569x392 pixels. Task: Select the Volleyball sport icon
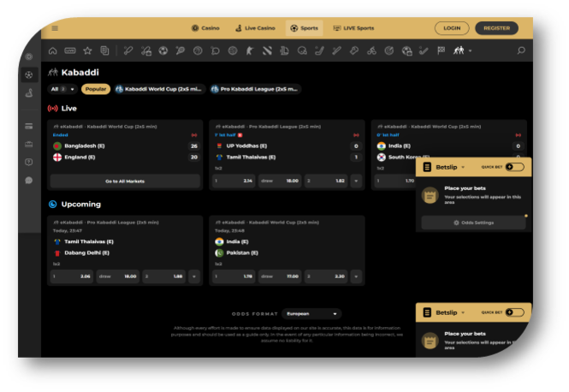(232, 50)
